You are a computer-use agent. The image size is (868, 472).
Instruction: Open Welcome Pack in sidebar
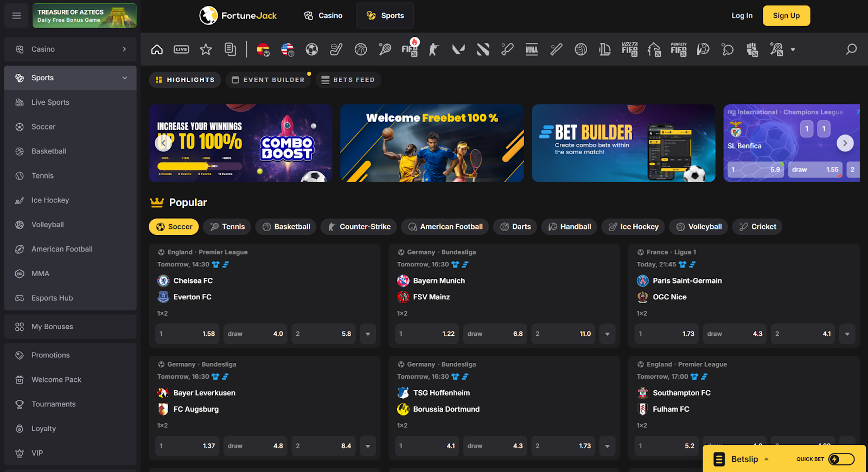click(x=71, y=380)
